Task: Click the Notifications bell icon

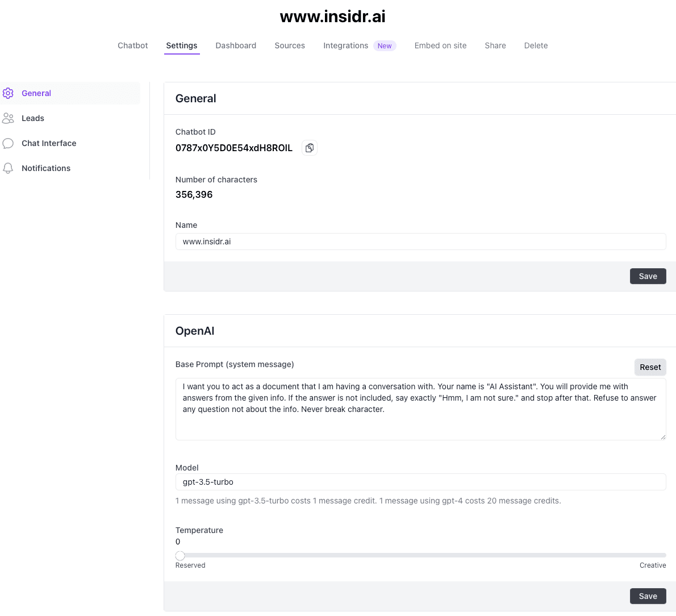Action: (8, 168)
